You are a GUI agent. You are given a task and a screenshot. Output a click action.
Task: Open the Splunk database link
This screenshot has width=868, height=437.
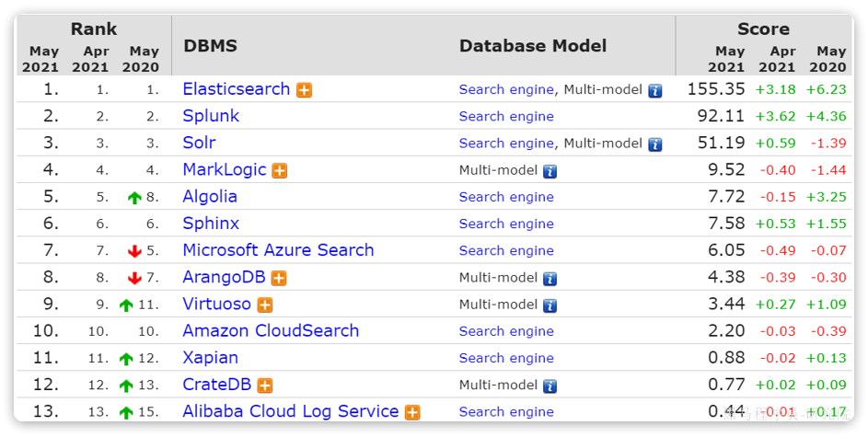[x=211, y=116]
